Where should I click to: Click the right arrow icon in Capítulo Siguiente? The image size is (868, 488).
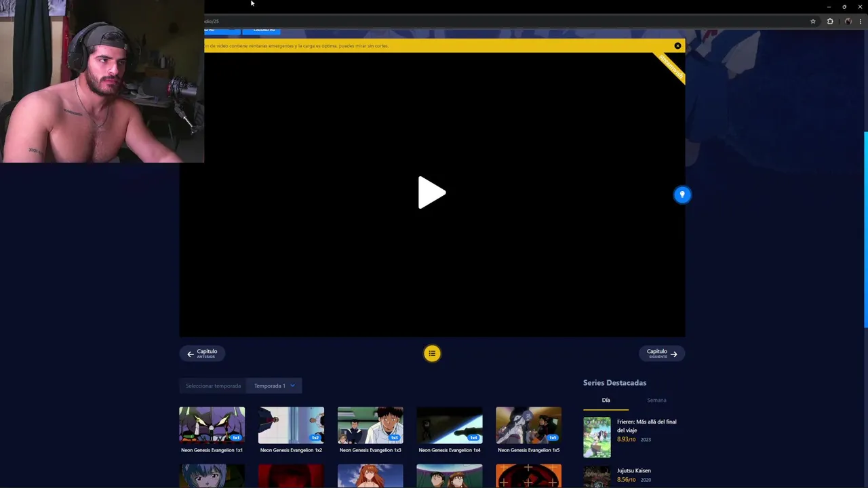(673, 354)
